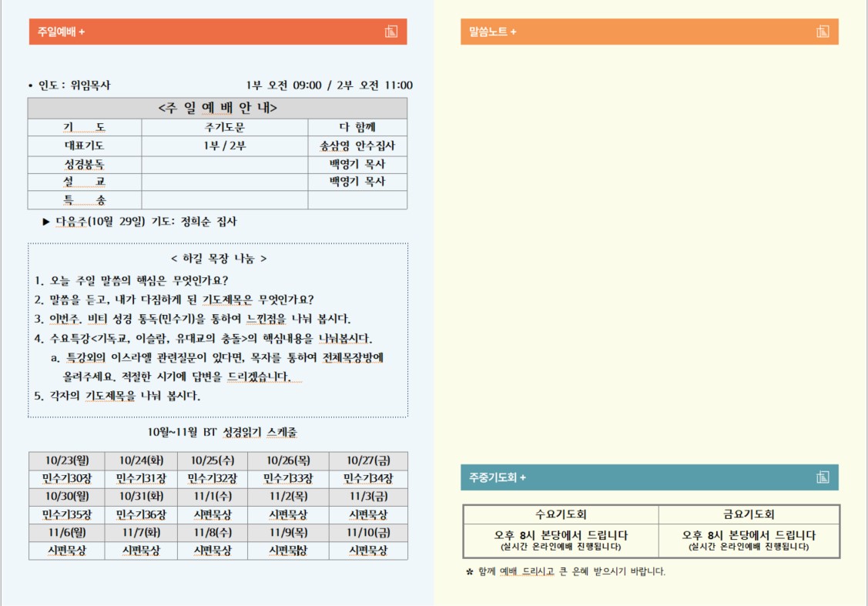Select the 수요기도회 column header
Viewport: 868px width, 606px height.
[x=561, y=514]
